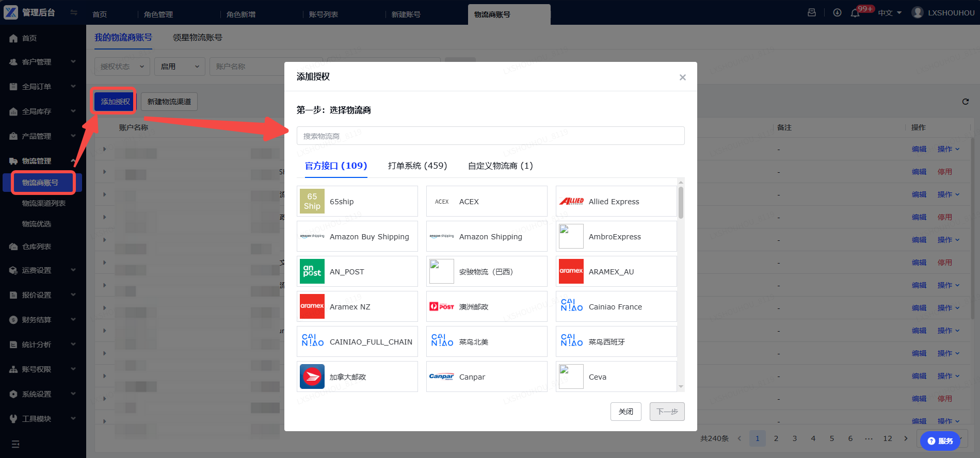The image size is (980, 458).
Task: Click the 添加授权 button
Action: click(116, 102)
